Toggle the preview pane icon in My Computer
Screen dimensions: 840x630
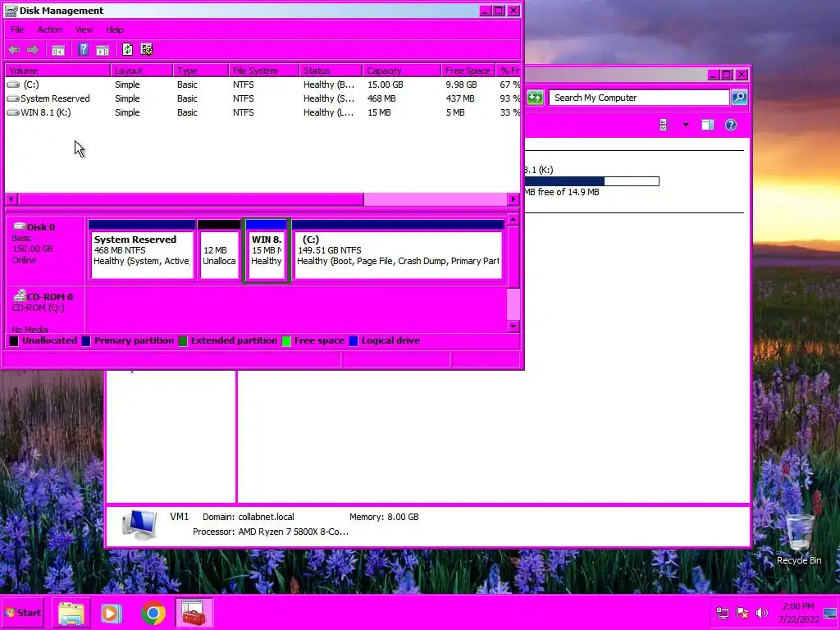(708, 125)
